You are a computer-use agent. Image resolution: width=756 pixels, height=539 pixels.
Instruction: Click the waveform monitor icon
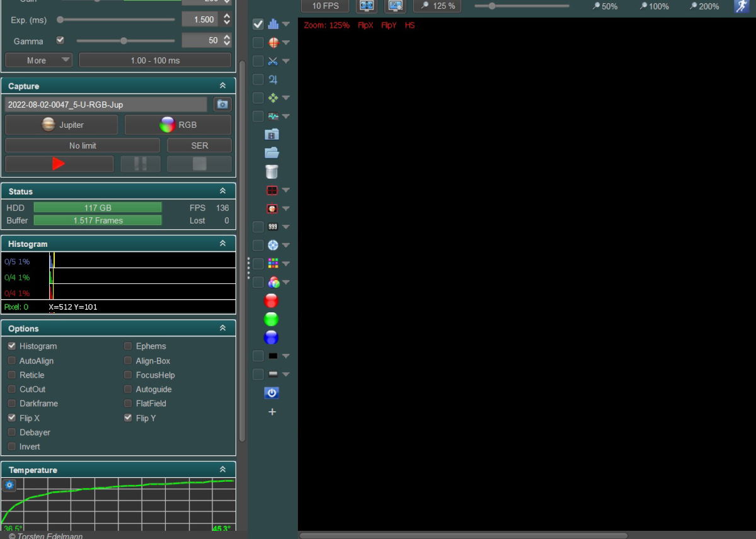(x=273, y=116)
